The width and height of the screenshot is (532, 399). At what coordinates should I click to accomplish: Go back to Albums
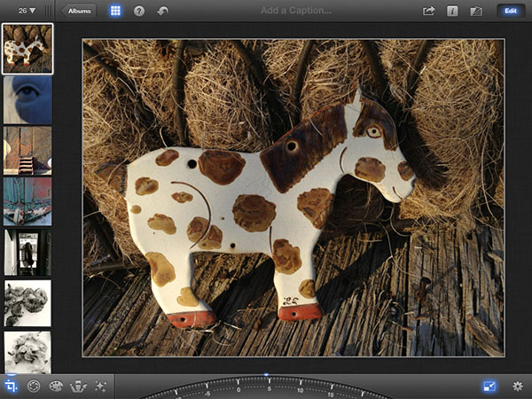pyautogui.click(x=78, y=11)
